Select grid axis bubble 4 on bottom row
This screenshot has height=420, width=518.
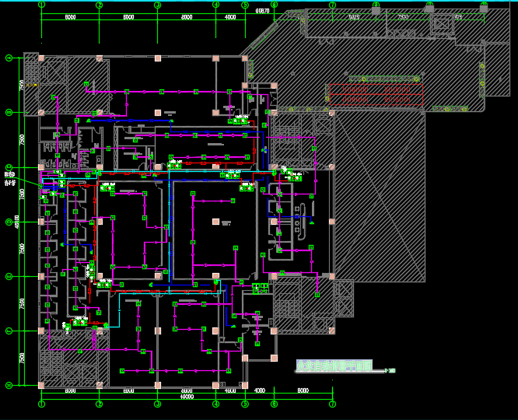215,404
